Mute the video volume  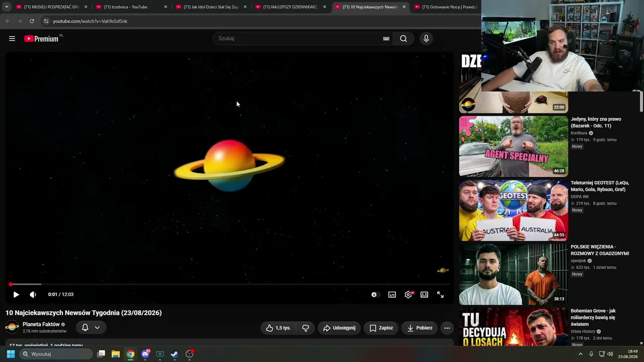(x=33, y=295)
